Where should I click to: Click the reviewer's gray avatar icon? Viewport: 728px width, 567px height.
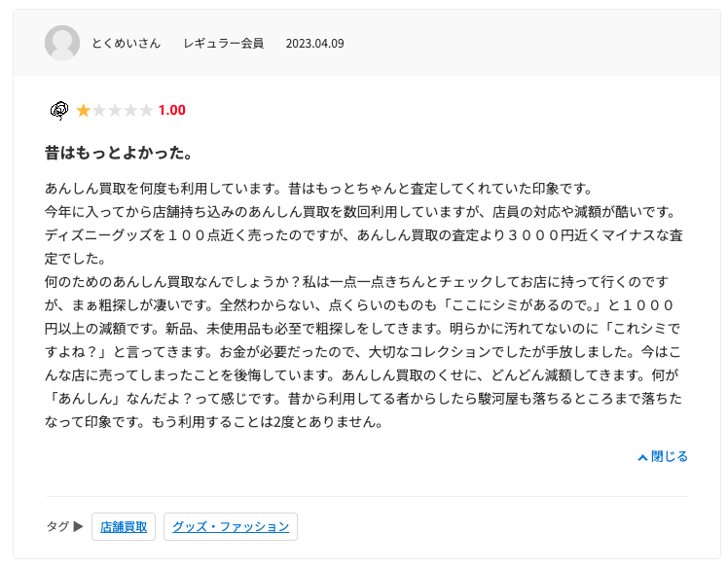pos(62,43)
